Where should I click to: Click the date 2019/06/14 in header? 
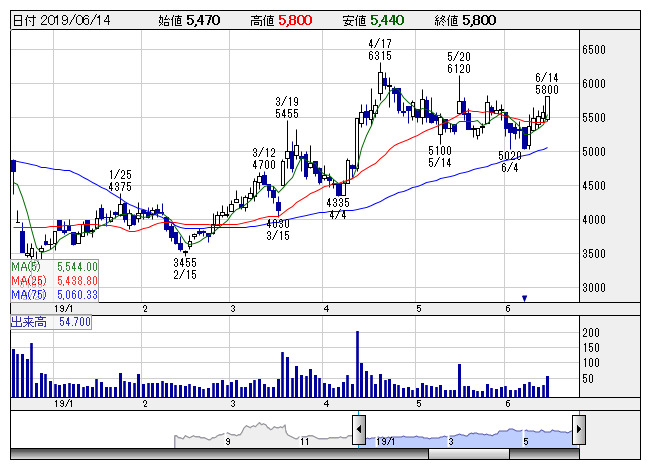click(x=75, y=20)
